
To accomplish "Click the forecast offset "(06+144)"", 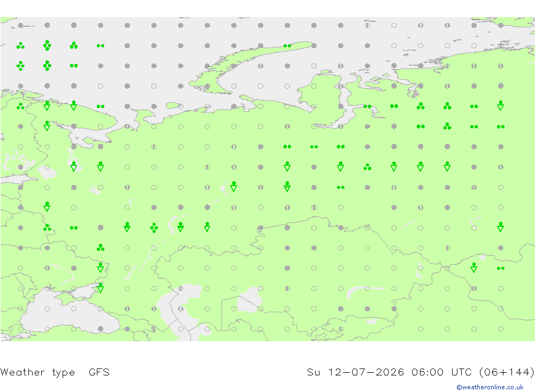I will tap(507, 372).
